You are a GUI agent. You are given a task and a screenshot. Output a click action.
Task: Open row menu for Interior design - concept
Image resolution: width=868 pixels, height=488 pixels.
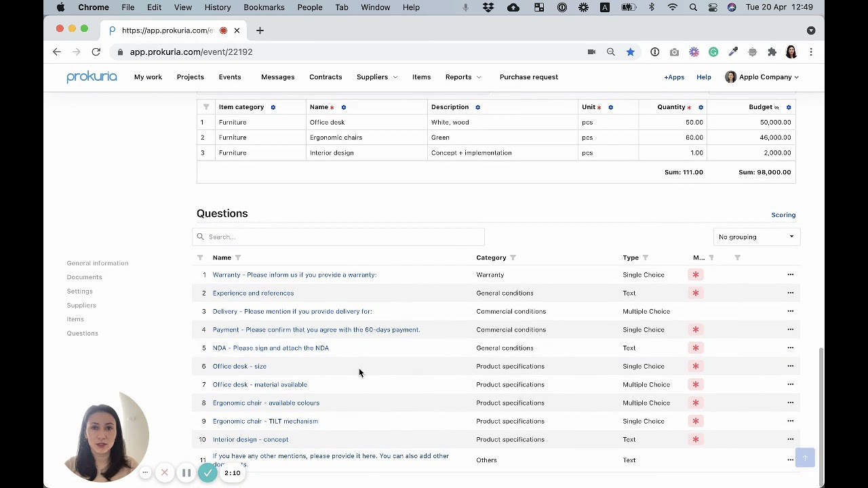(791, 439)
